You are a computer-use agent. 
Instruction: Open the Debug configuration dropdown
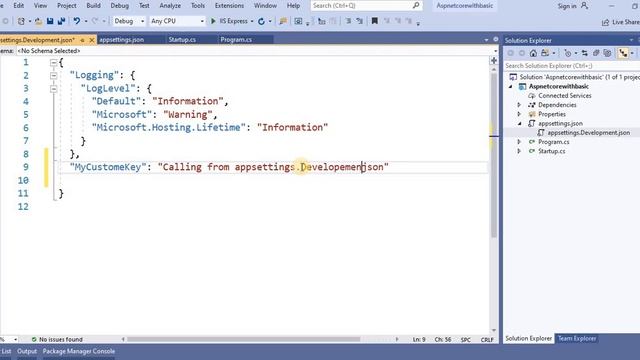pos(129,21)
